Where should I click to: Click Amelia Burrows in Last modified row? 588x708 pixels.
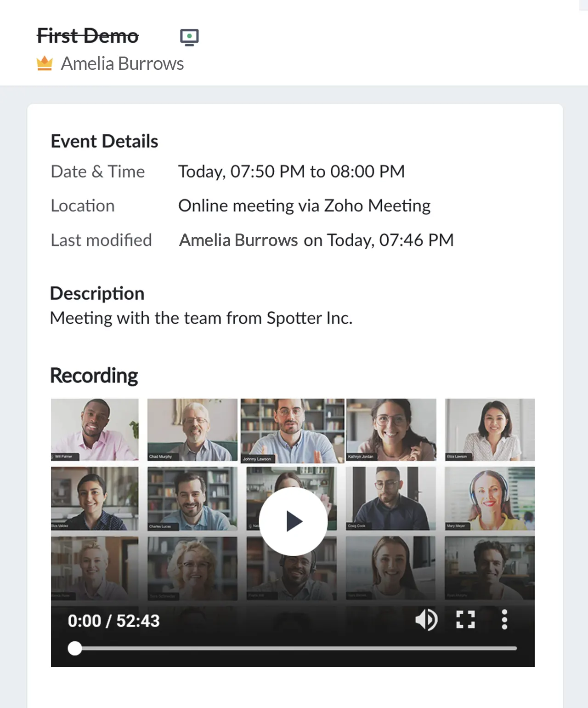(x=238, y=240)
